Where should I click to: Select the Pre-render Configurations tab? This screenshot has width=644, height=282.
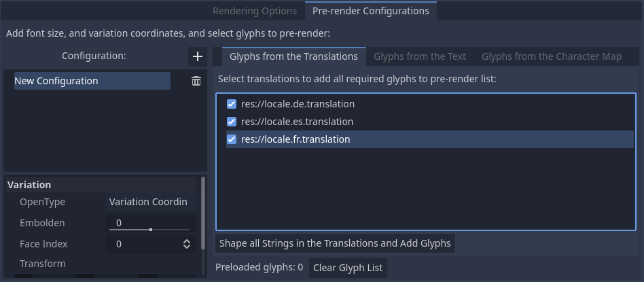[x=370, y=11]
